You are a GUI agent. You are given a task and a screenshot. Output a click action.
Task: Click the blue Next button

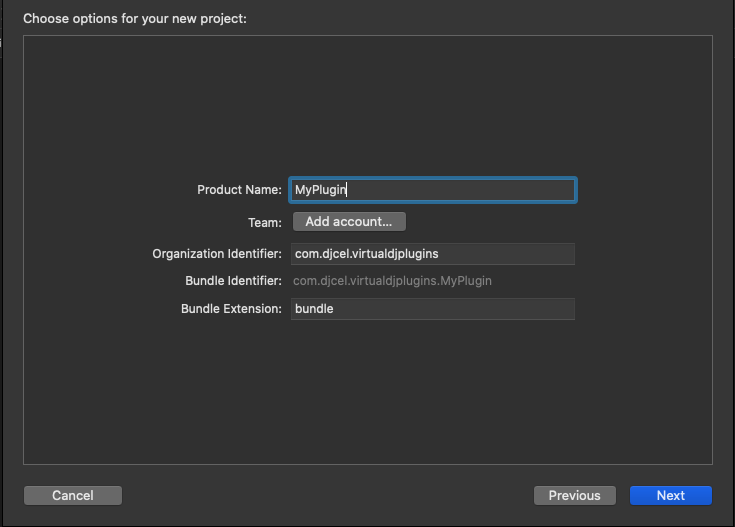pyautogui.click(x=671, y=495)
